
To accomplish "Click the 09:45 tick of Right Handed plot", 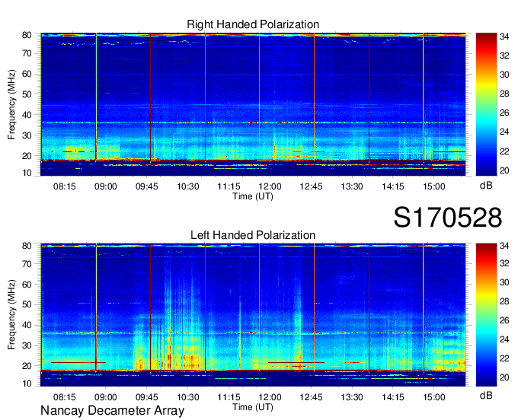I will pos(147,186).
